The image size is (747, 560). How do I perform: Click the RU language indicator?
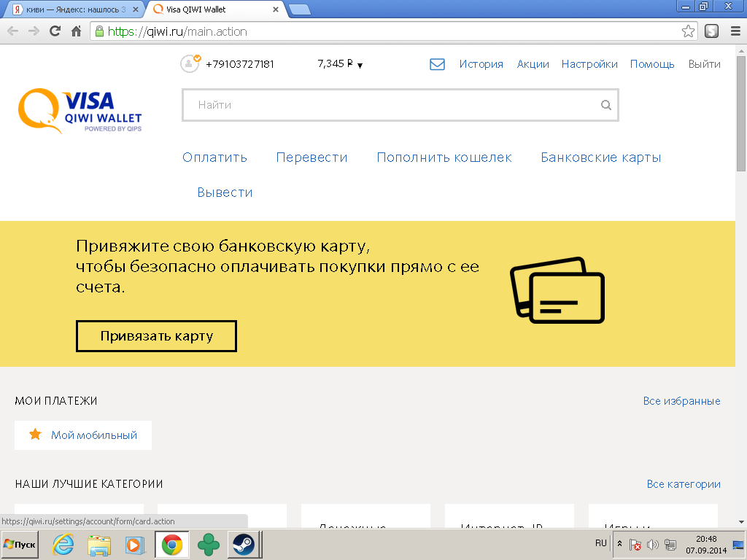click(601, 543)
